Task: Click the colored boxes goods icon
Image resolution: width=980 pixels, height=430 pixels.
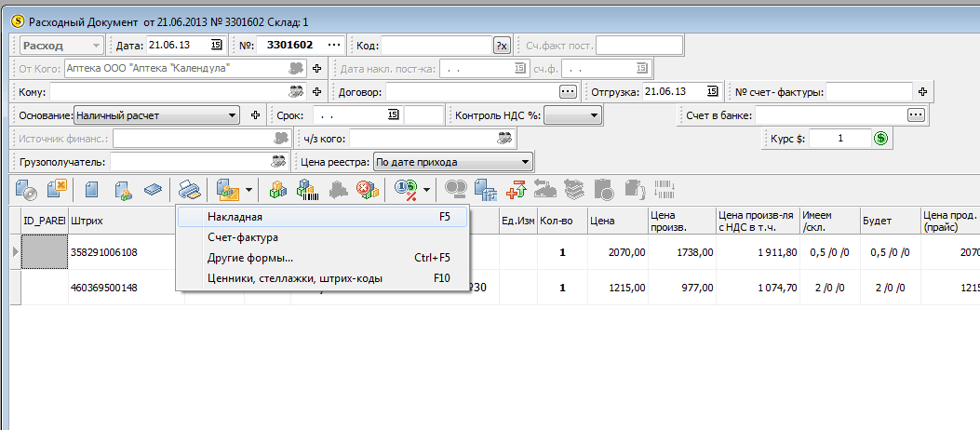Action: click(x=278, y=189)
